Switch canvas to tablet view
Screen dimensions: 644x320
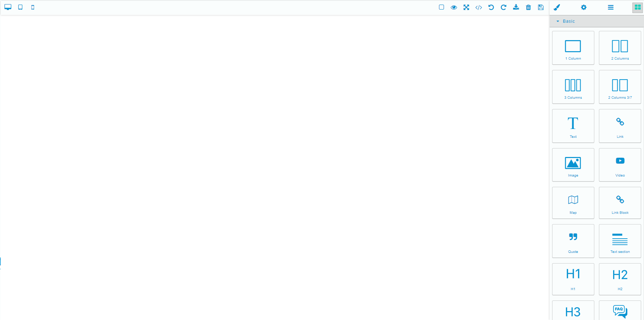coord(20,7)
